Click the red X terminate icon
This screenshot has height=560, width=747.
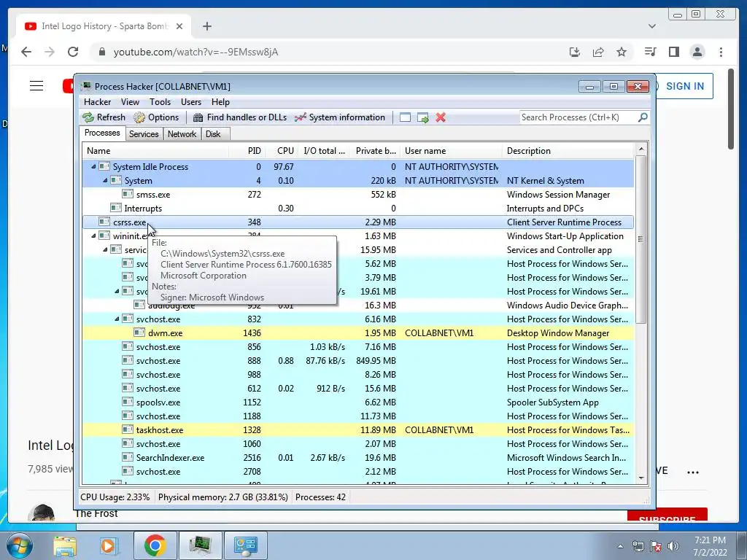(x=441, y=117)
